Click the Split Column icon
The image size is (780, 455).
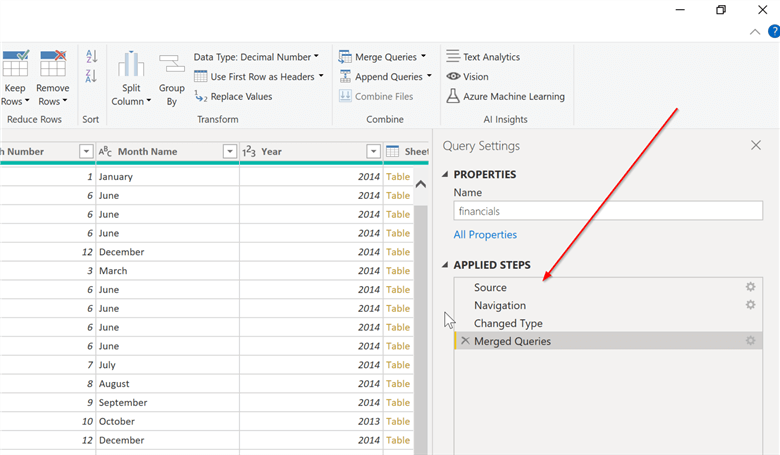click(131, 66)
